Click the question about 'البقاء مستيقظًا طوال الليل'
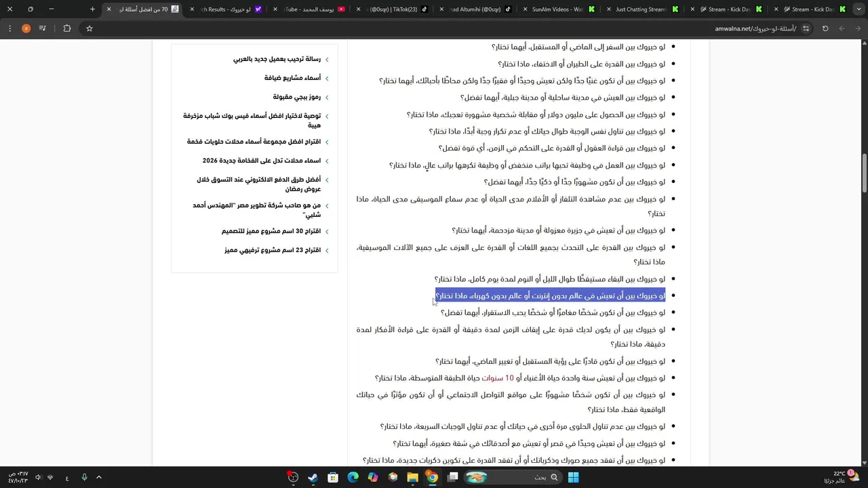The width and height of the screenshot is (868, 488). tap(550, 279)
